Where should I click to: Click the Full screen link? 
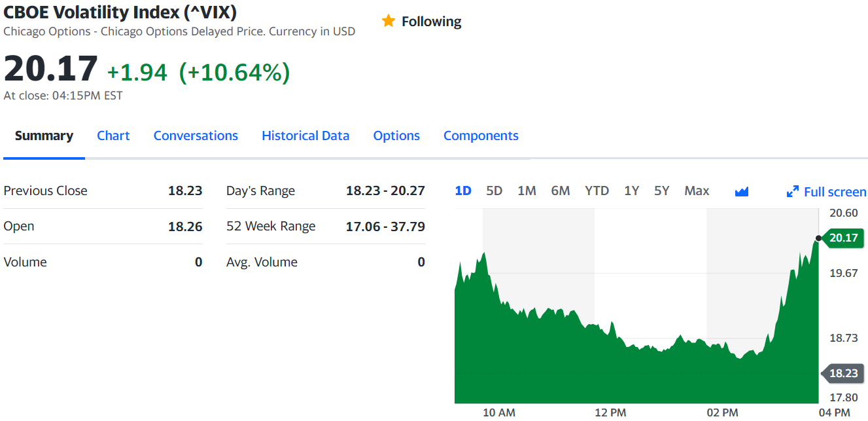[x=835, y=192]
